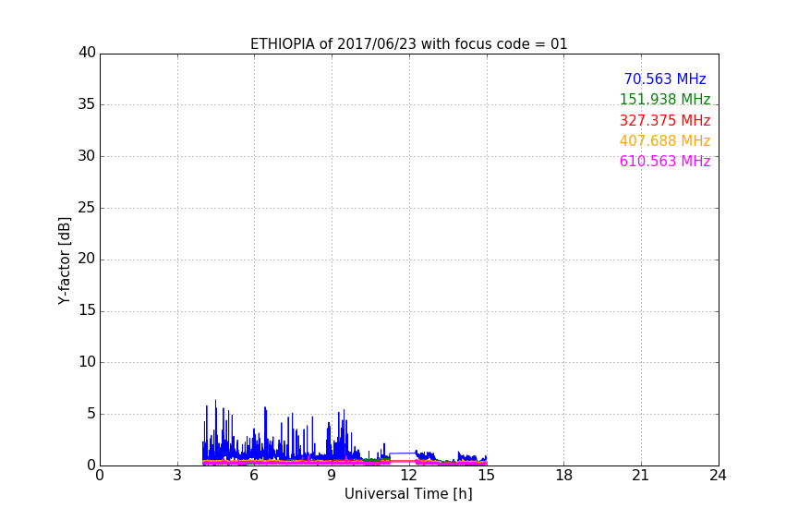
Task: Select the 151.938 MHz legend label
Action: point(665,99)
